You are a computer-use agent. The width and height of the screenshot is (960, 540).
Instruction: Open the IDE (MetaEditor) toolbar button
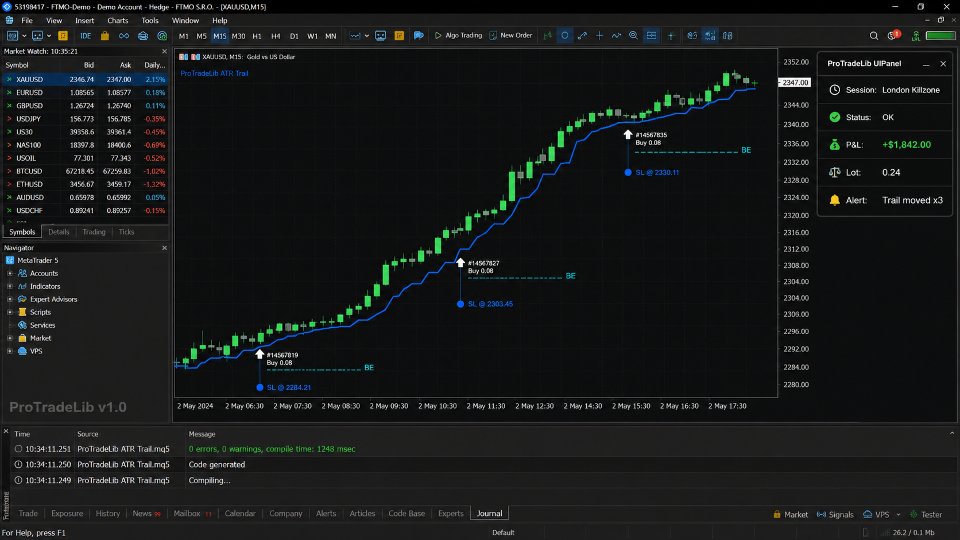(85, 36)
